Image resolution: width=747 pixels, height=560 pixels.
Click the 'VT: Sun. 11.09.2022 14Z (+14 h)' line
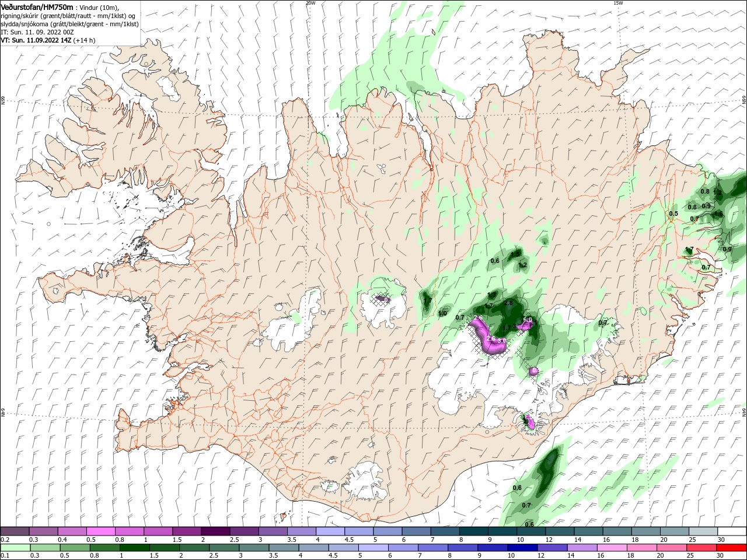[x=48, y=40]
